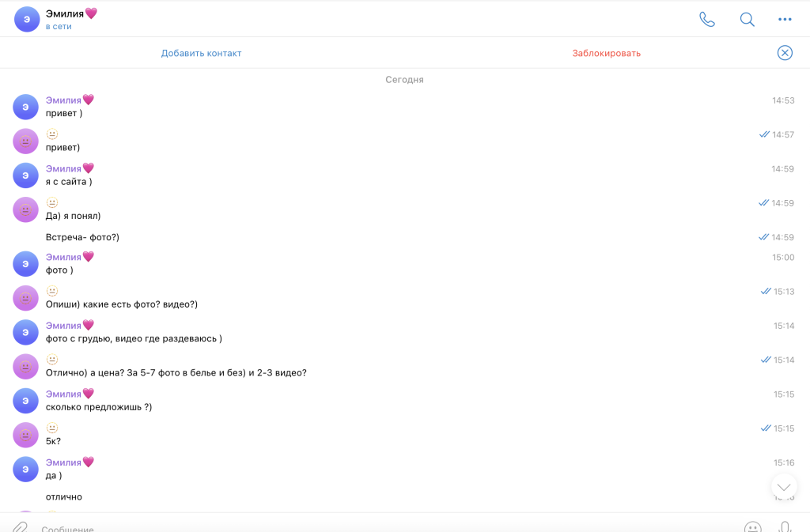Screen dimensions: 810x532
Task: Click pink avatar beside the 14:57 message
Action: (26, 141)
